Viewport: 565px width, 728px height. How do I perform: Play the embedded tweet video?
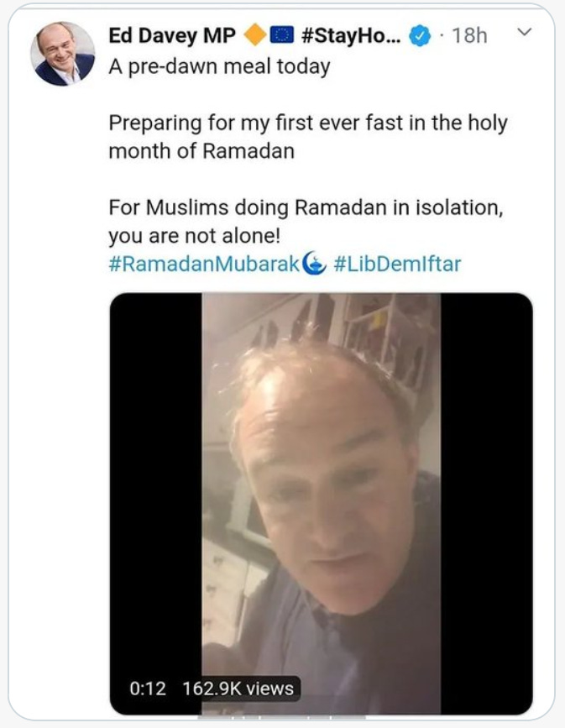(321, 504)
